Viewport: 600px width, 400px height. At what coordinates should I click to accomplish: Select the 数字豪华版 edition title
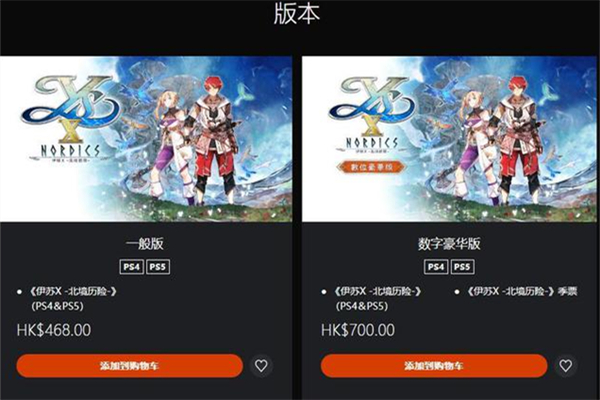[x=449, y=244]
